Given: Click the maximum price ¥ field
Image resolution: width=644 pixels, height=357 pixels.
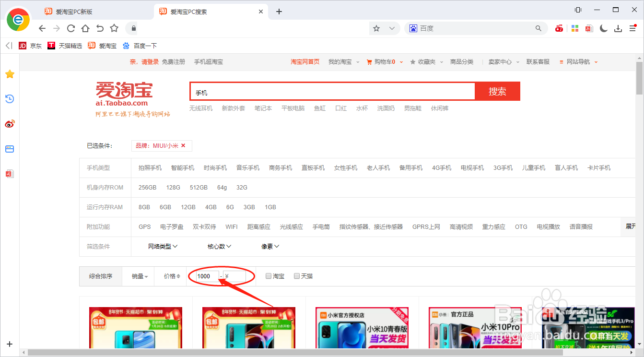Looking at the screenshot, I should coord(234,276).
